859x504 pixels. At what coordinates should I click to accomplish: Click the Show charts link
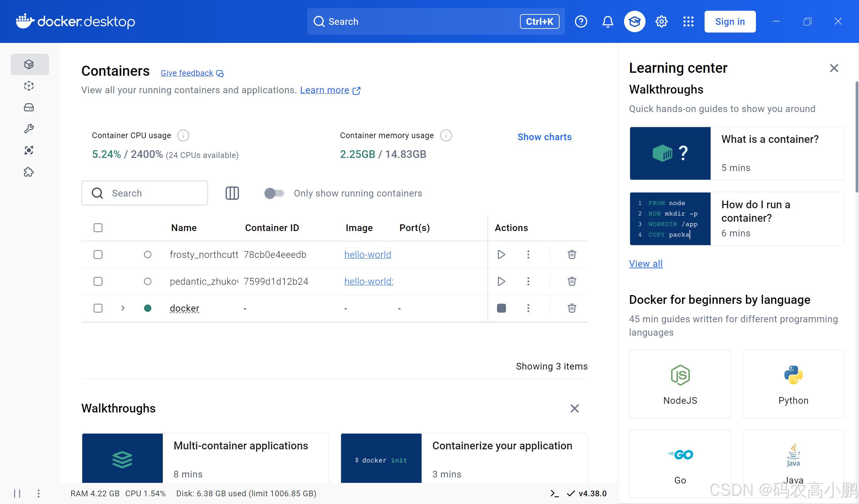pyautogui.click(x=544, y=137)
